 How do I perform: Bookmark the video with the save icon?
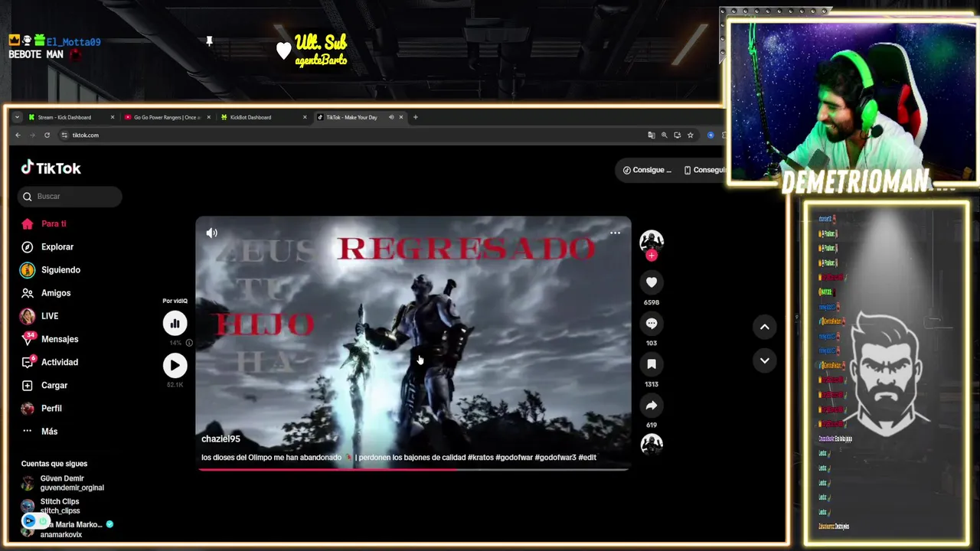click(x=652, y=364)
